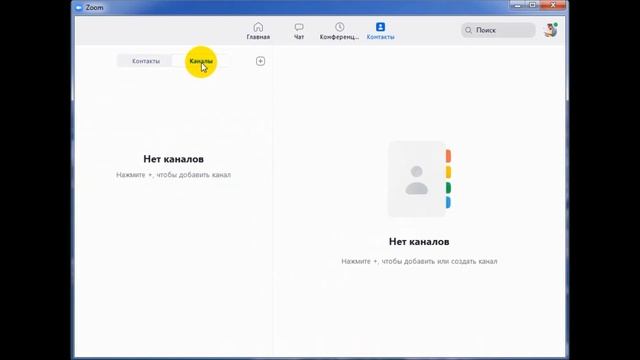Click the contact book illustration

coord(420,179)
